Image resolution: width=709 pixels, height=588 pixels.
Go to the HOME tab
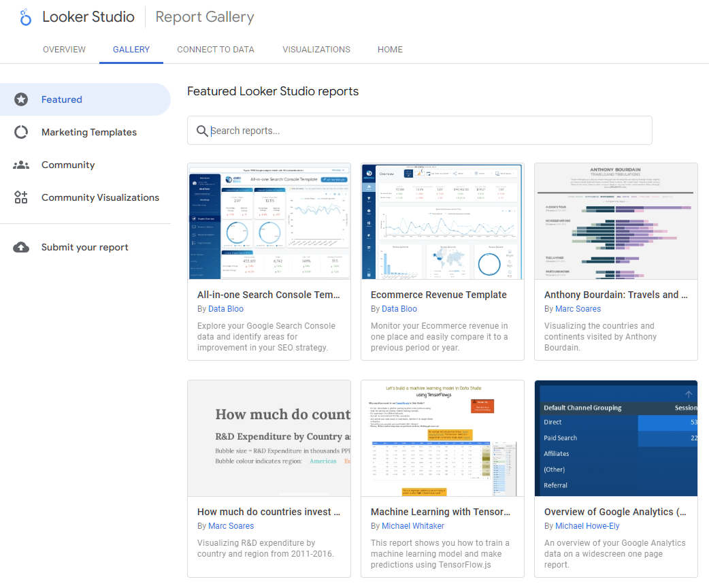[390, 49]
